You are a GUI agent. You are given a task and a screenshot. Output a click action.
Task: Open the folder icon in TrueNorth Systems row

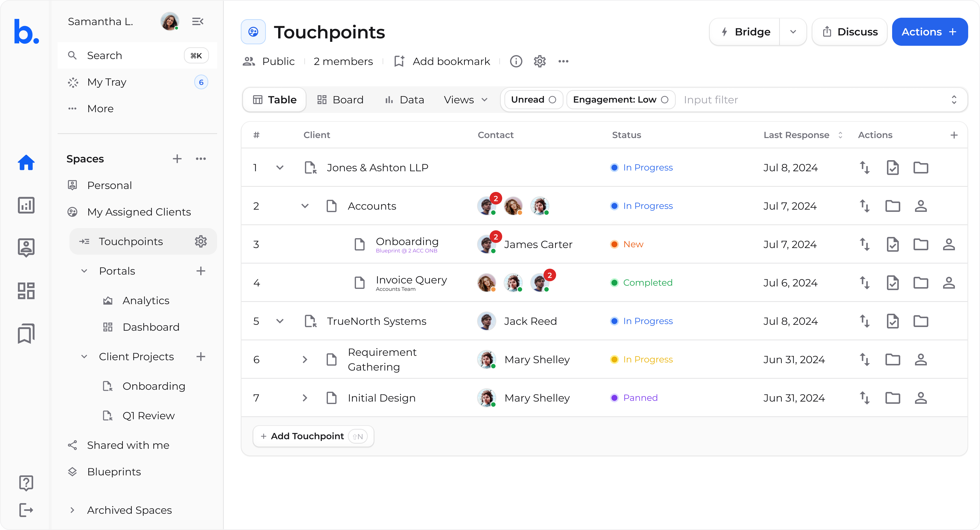pyautogui.click(x=921, y=321)
